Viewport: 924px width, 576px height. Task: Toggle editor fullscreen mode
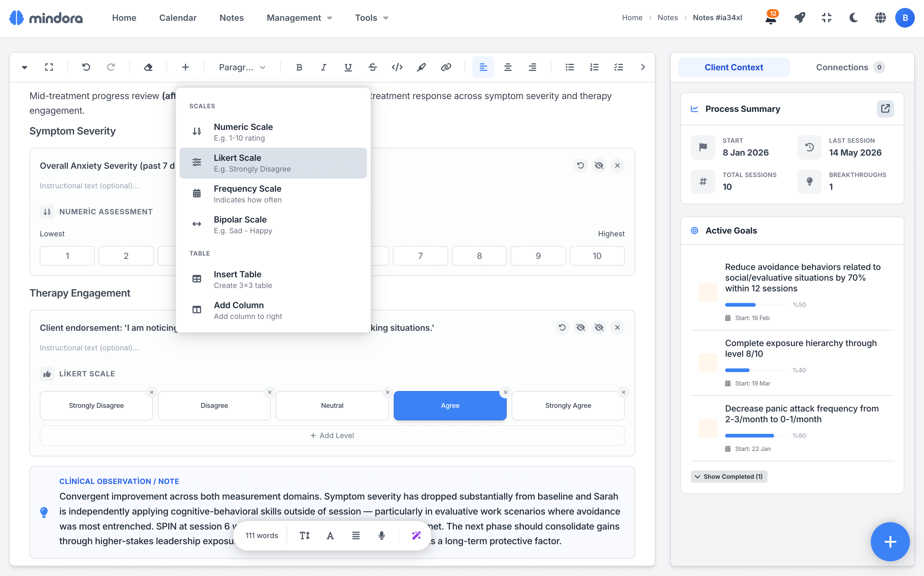pyautogui.click(x=49, y=68)
